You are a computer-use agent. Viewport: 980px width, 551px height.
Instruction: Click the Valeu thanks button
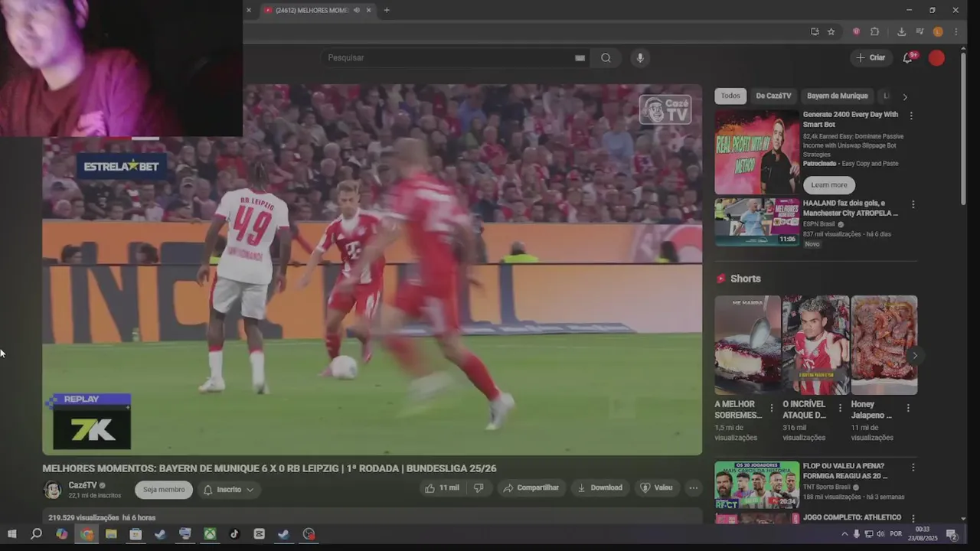tap(657, 488)
